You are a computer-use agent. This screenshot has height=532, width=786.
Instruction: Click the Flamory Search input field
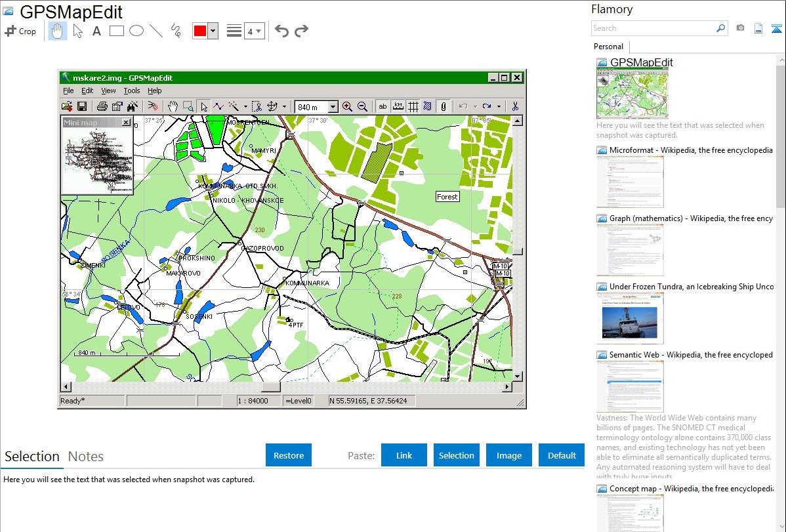pyautogui.click(x=653, y=28)
